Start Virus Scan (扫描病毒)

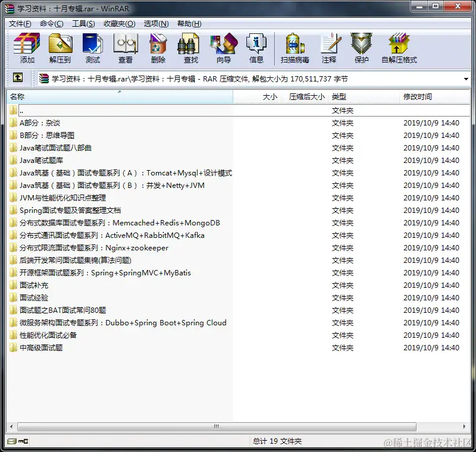(x=295, y=48)
